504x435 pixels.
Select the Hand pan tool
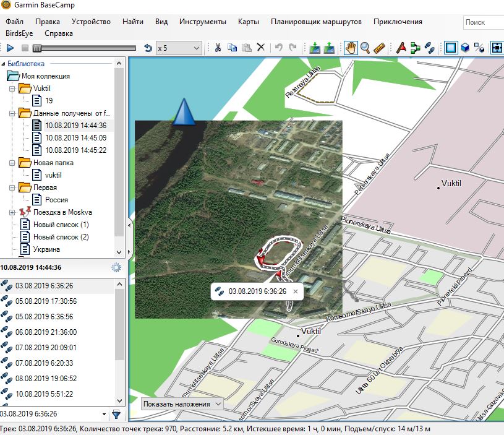tap(351, 48)
